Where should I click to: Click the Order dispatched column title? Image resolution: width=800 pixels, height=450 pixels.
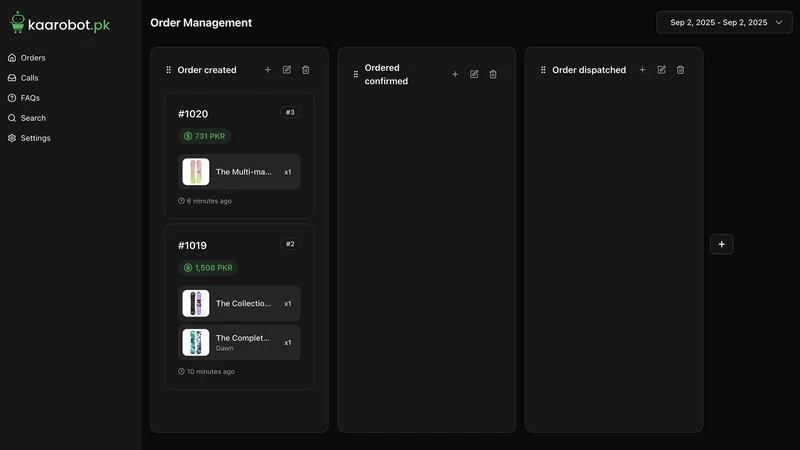589,70
